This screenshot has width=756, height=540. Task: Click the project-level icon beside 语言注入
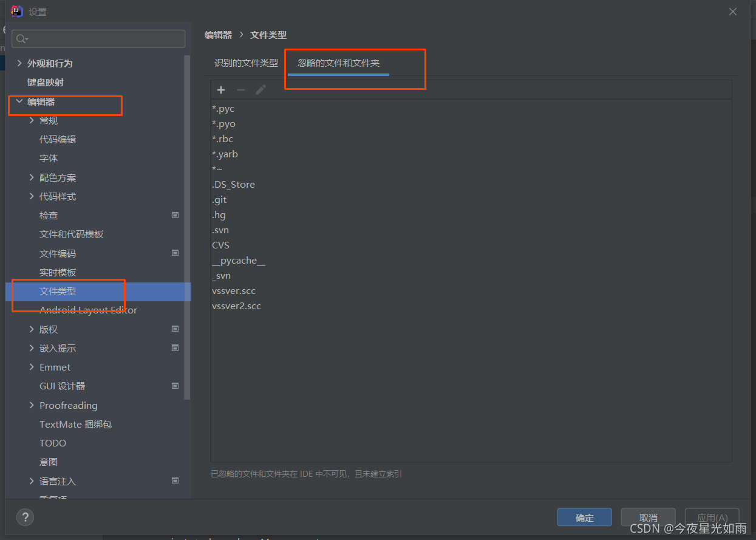click(x=175, y=481)
